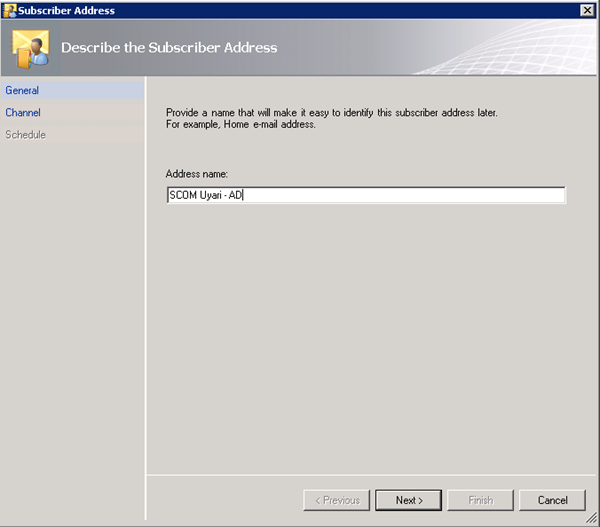The height and width of the screenshot is (527, 600).
Task: Click the greyed-out Finish button
Action: 480,500
